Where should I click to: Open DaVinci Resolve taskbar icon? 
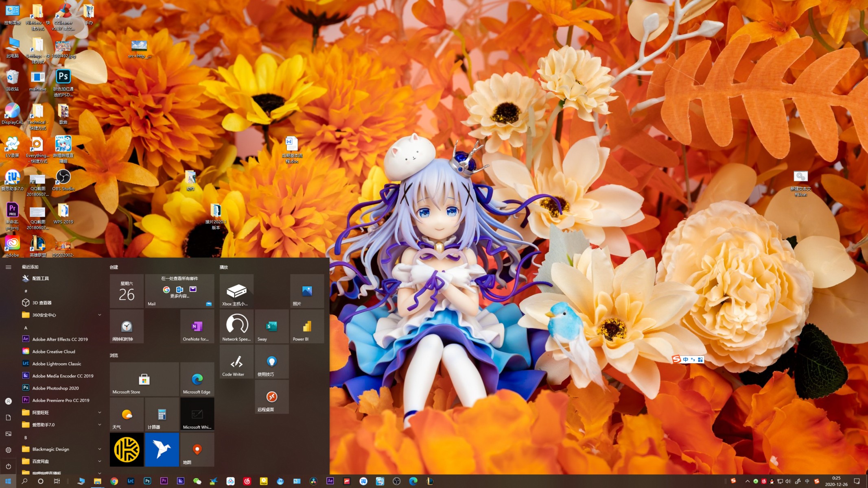(x=313, y=481)
